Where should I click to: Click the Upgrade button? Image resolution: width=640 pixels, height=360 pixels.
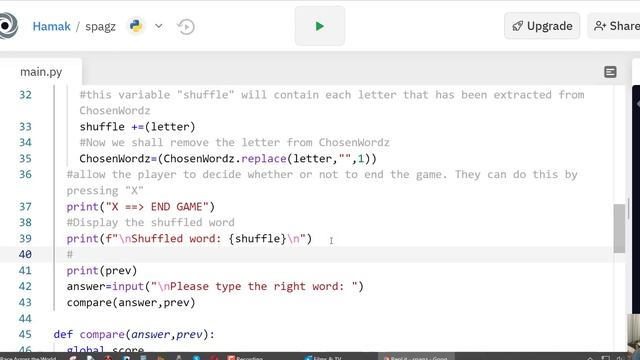coord(542,26)
